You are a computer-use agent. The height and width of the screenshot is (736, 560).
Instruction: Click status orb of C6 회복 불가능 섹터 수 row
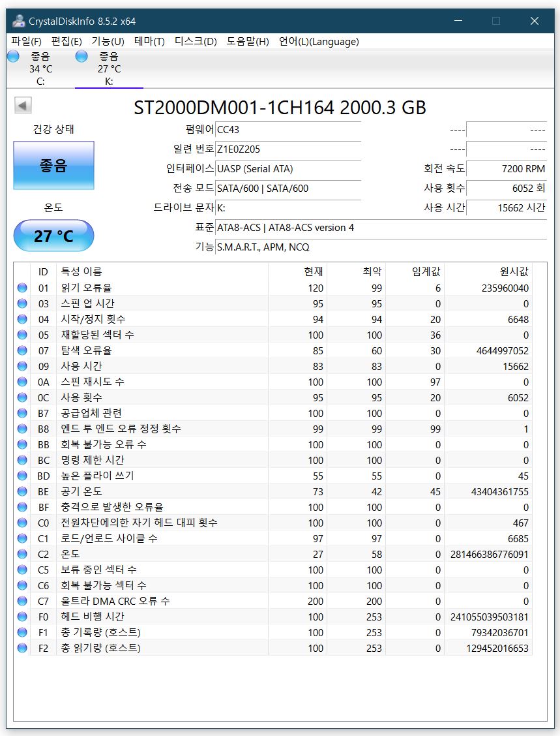(22, 585)
